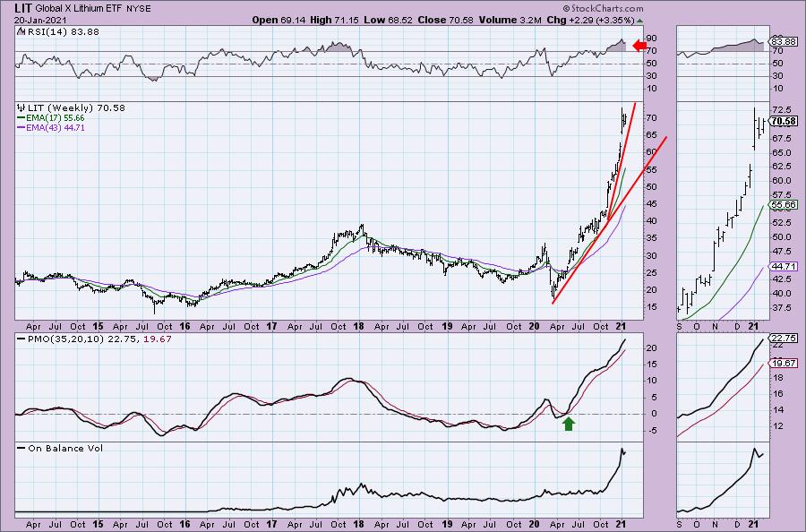Viewport: 806px width, 532px height.
Task: Click the green 55.66 EMA value tag
Action: pyautogui.click(x=784, y=204)
